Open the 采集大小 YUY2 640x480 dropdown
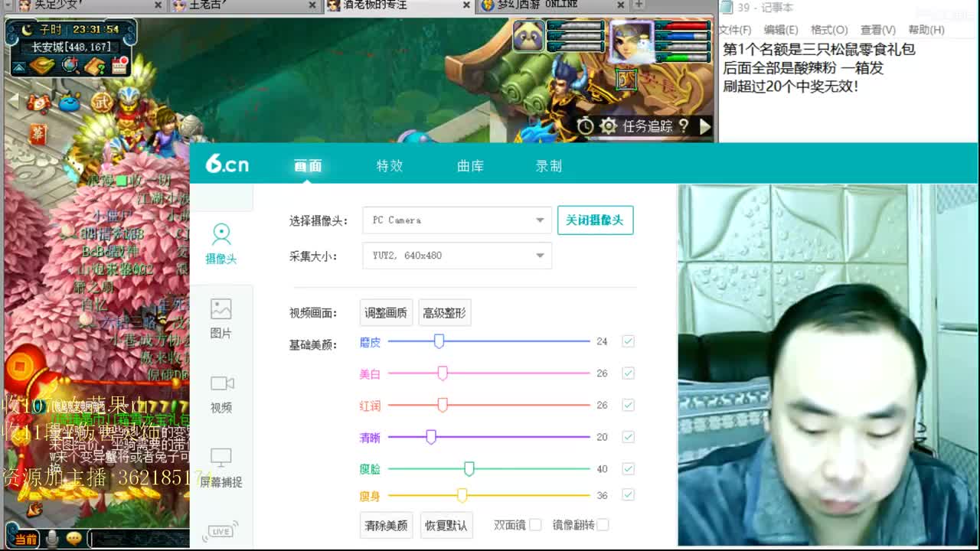Viewport: 980px width, 551px height. point(457,256)
